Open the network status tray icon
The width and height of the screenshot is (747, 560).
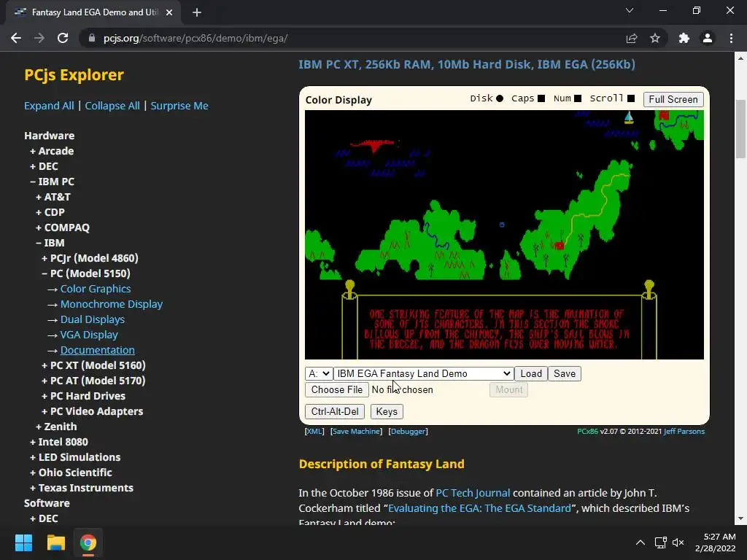coord(660,542)
